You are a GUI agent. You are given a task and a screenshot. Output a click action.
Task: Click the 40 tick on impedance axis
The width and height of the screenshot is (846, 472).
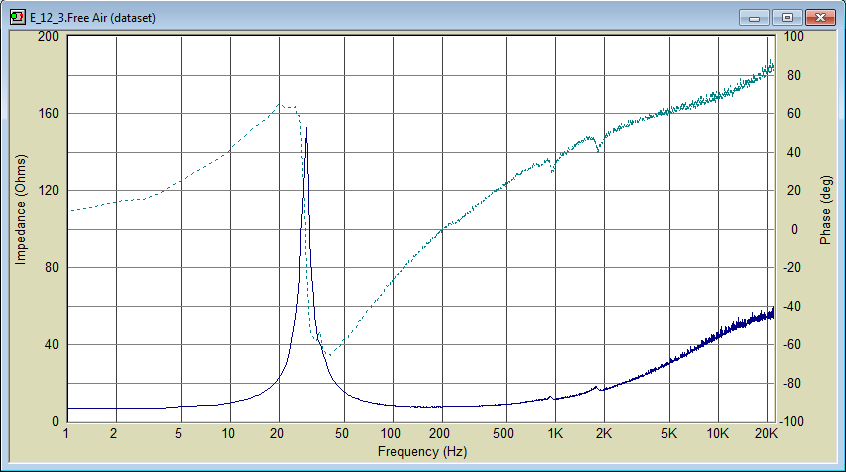pyautogui.click(x=52, y=344)
